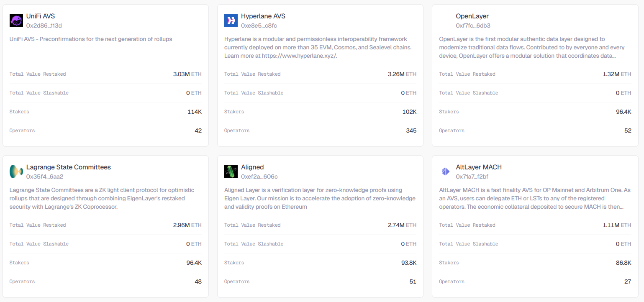Image resolution: width=644 pixels, height=302 pixels.
Task: Open the UniFi AVS card title
Action: coord(41,16)
